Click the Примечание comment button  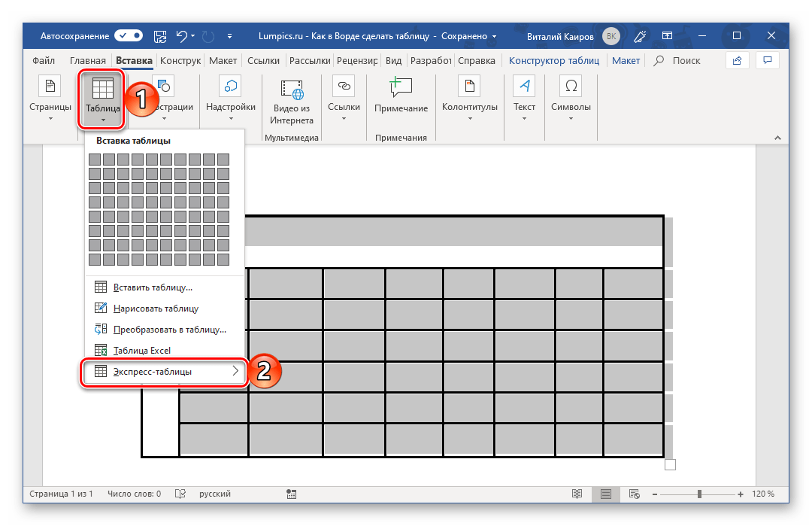[401, 96]
